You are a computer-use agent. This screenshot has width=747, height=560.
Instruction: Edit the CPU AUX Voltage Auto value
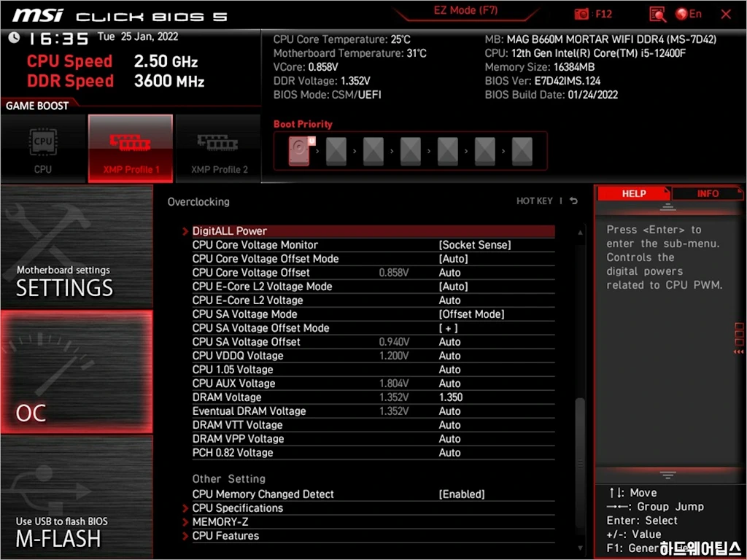tap(449, 384)
